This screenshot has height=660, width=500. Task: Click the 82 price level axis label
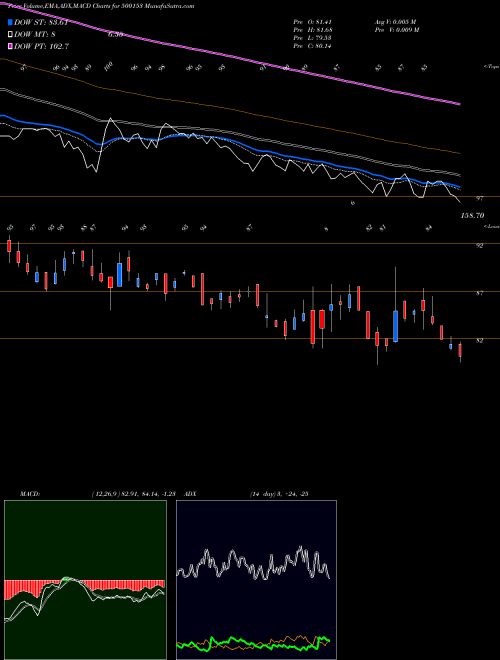[x=479, y=341]
